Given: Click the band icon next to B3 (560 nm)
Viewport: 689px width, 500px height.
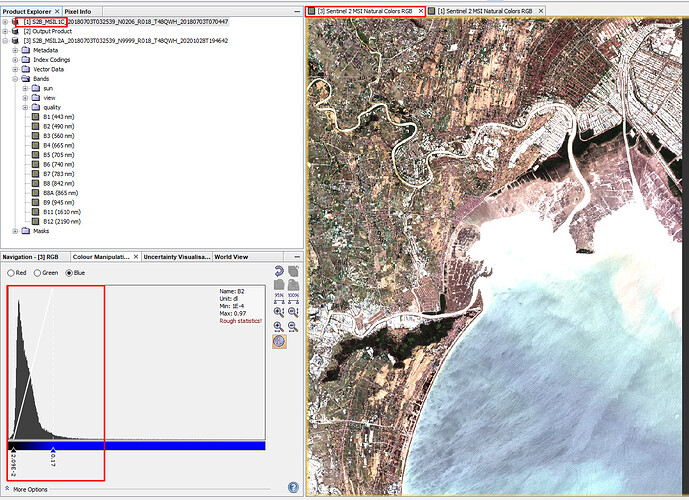Looking at the screenshot, I should [36, 136].
